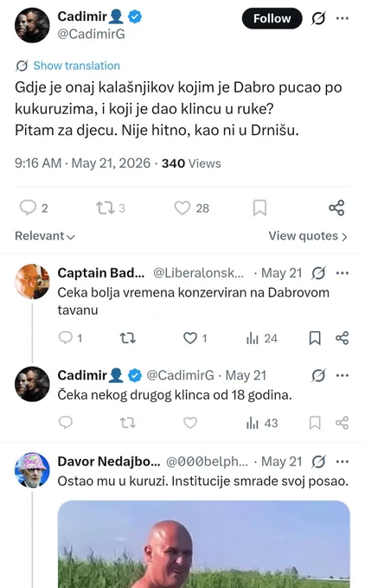Open the reply icon on the main post
This screenshot has width=365, height=588.
pos(28,208)
